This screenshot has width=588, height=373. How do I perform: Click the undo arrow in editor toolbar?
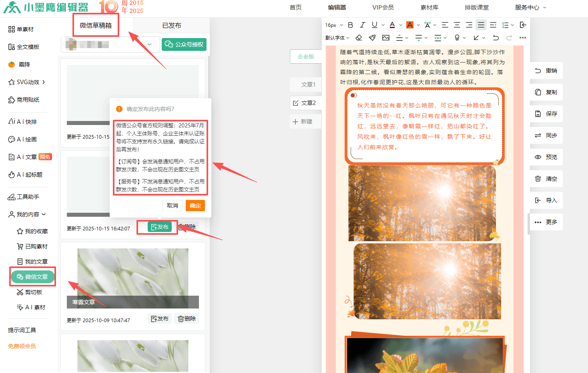click(496, 38)
